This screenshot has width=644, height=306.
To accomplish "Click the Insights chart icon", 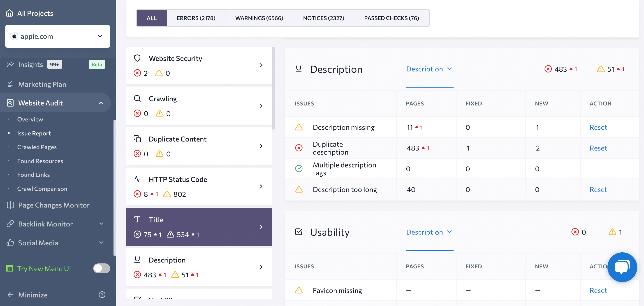I will pyautogui.click(x=10, y=64).
